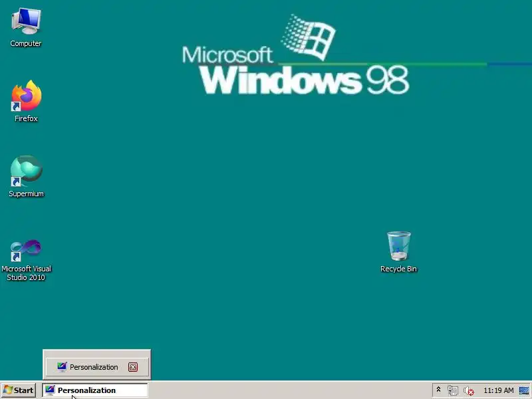Show hidden tray icons
This screenshot has width=532, height=399.
438,390
